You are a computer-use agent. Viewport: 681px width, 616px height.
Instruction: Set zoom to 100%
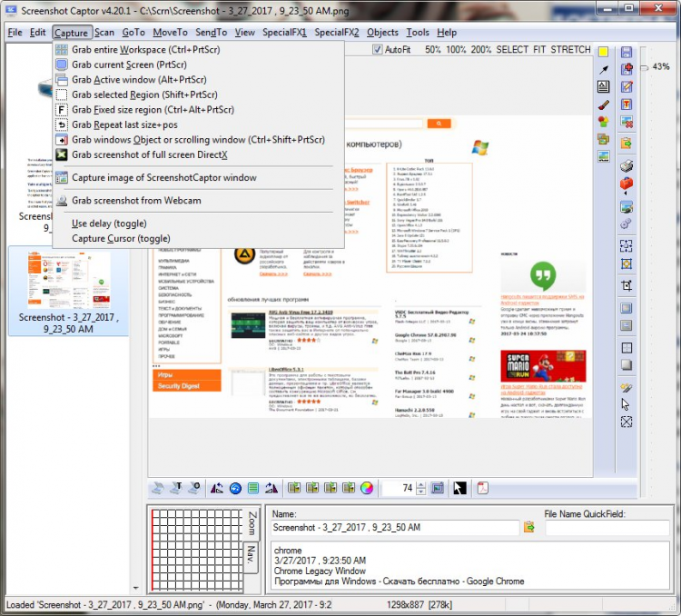(x=456, y=50)
